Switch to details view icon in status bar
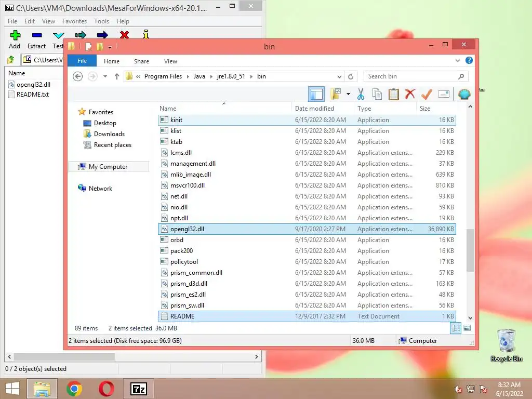 point(455,328)
